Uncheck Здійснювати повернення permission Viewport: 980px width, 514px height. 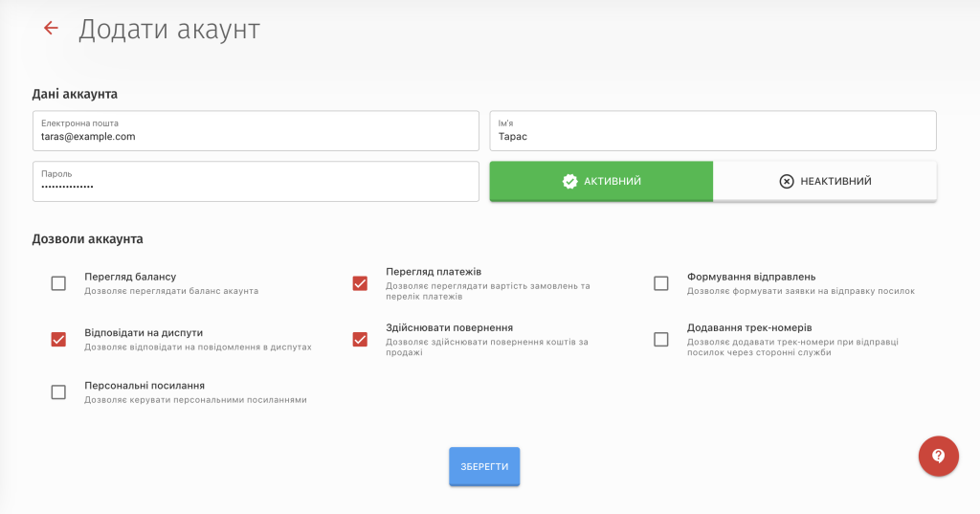tap(360, 339)
